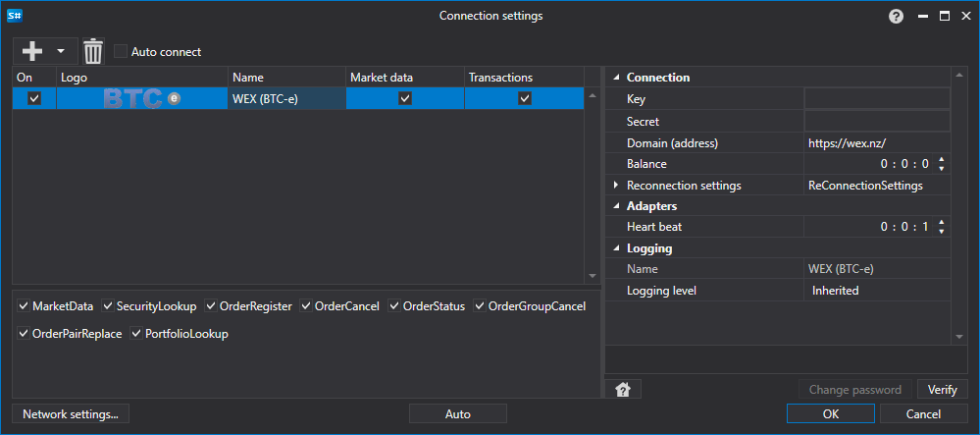980x435 pixels.
Task: Delete connection with trash can icon
Action: [x=93, y=51]
